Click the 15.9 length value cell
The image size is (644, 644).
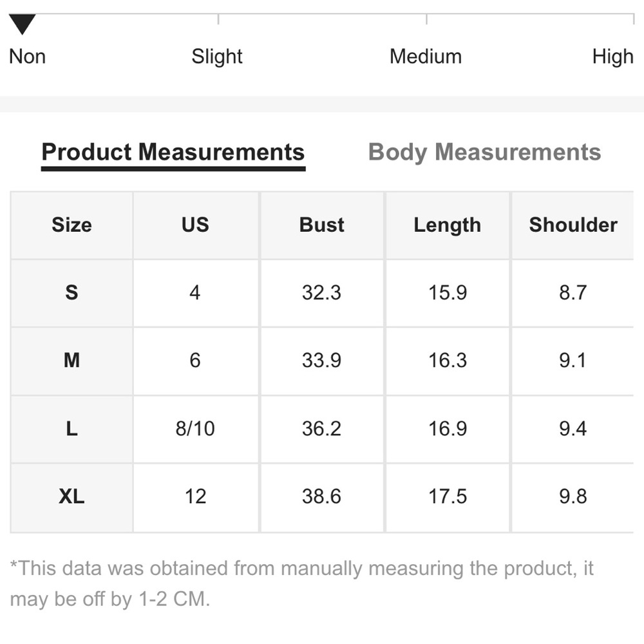(448, 293)
